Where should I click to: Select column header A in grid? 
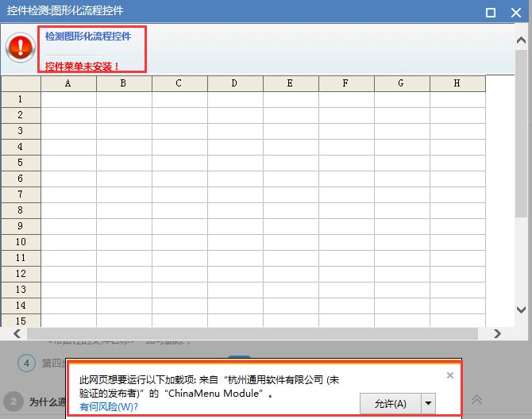click(68, 83)
